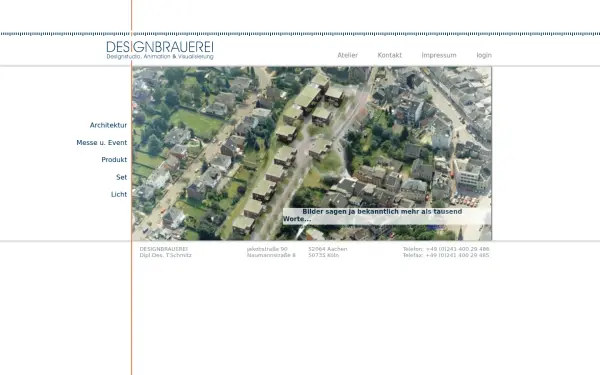Choose the Produkt category

[x=114, y=160]
